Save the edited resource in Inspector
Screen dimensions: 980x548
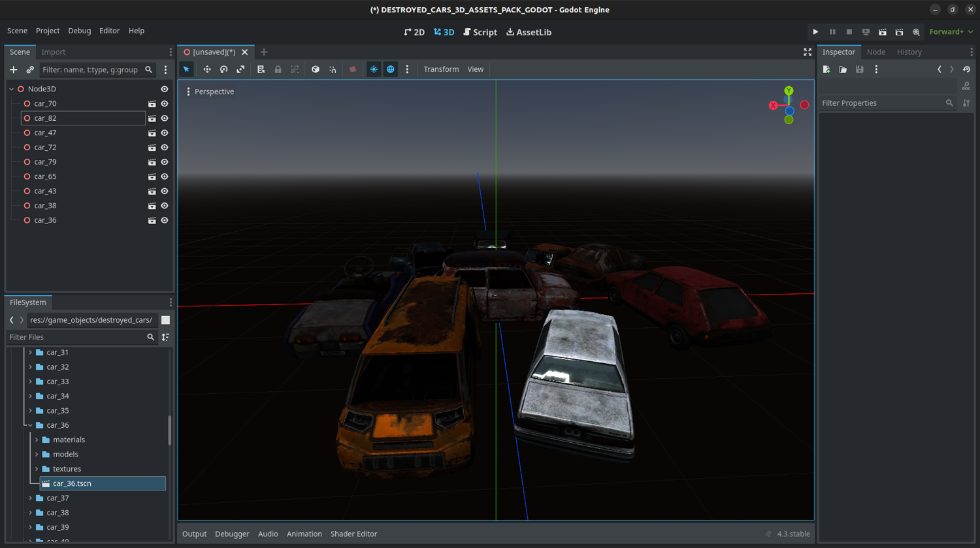coord(860,69)
